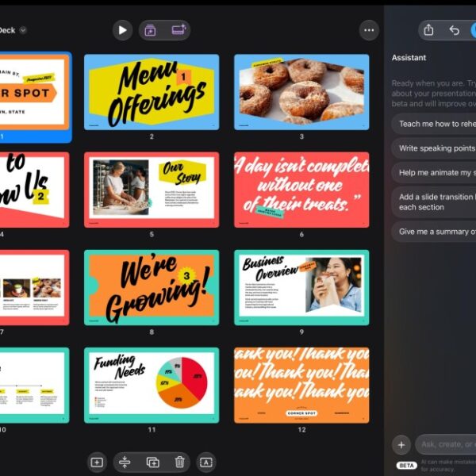The height and width of the screenshot is (476, 476).
Task: Undo the last action with the arrow icon
Action: (454, 30)
